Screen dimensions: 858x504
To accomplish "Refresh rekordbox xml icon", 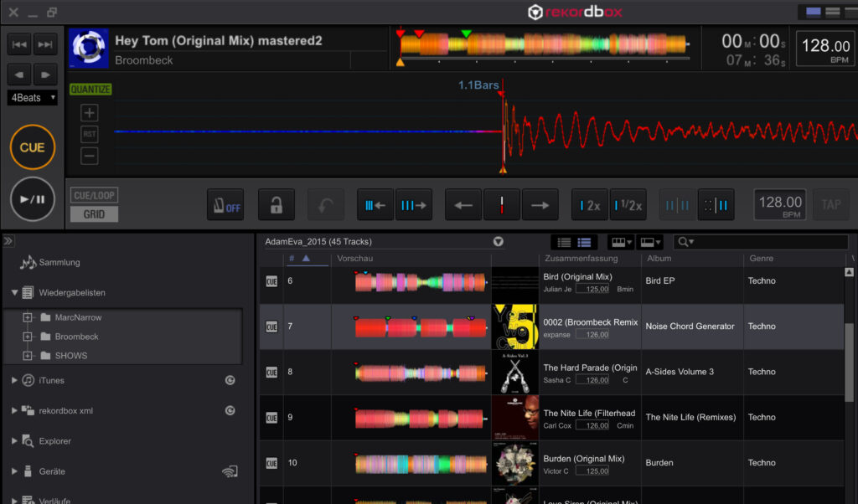I will [230, 410].
